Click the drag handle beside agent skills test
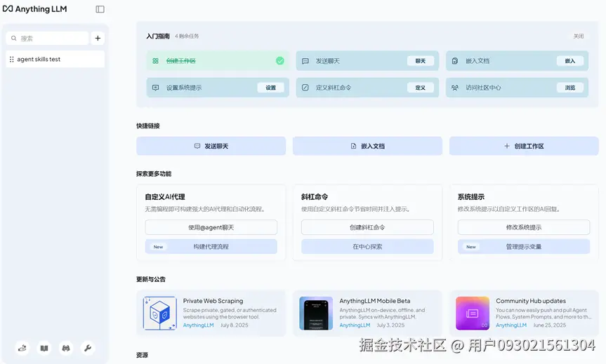Screen dimensions: 606x364 12,60
